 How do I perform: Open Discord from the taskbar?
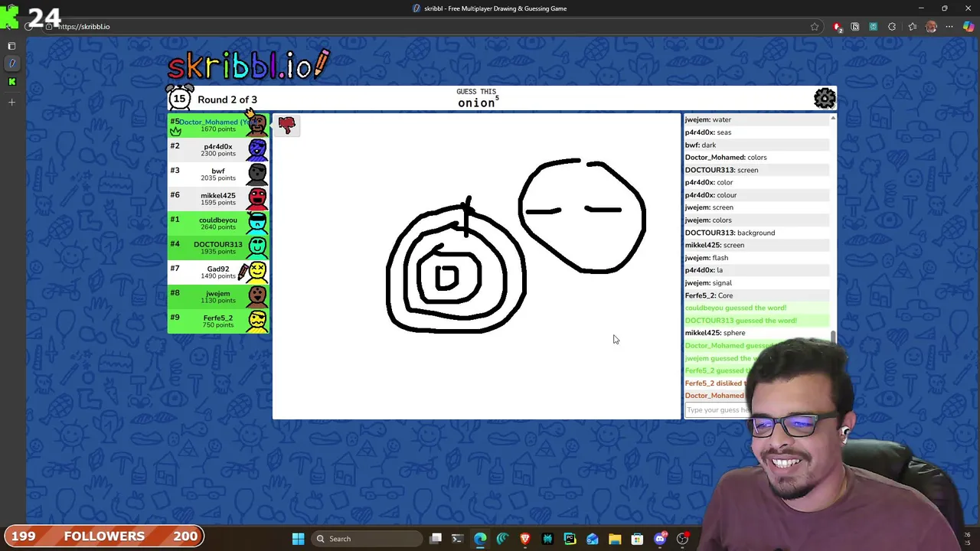tap(660, 539)
